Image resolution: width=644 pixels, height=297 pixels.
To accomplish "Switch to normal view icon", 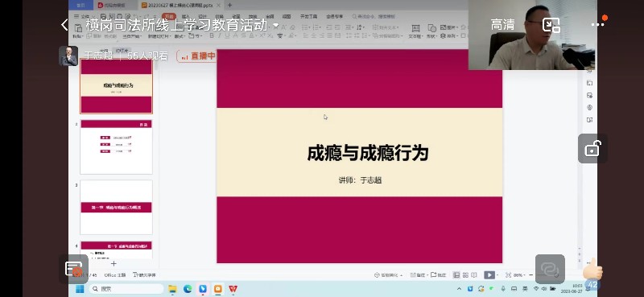I will (x=456, y=274).
